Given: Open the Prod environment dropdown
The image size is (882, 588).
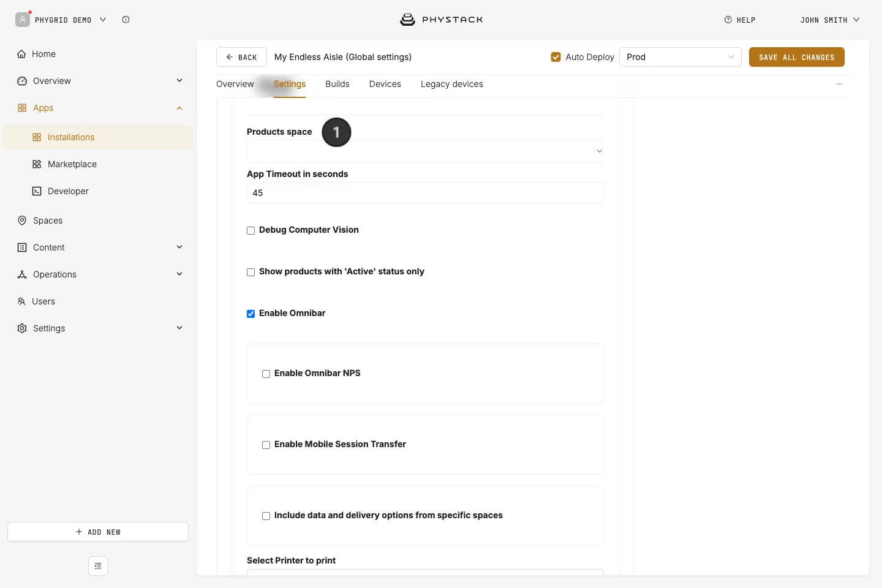Looking at the screenshot, I should pyautogui.click(x=680, y=57).
